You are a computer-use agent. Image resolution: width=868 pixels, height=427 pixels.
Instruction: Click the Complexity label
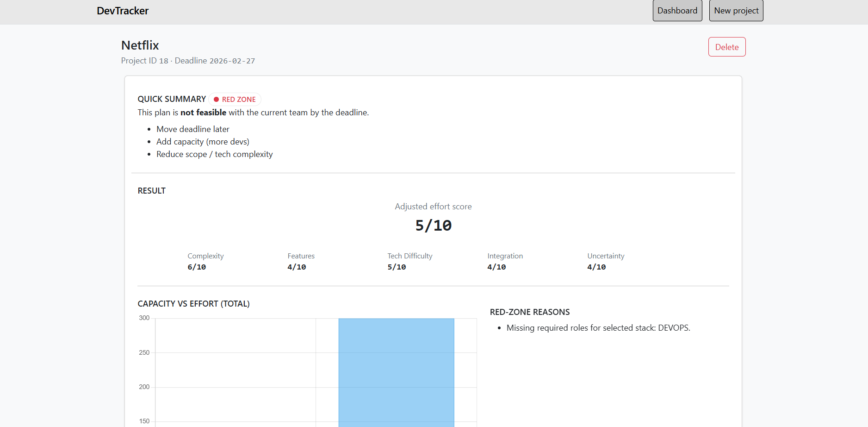pyautogui.click(x=205, y=256)
